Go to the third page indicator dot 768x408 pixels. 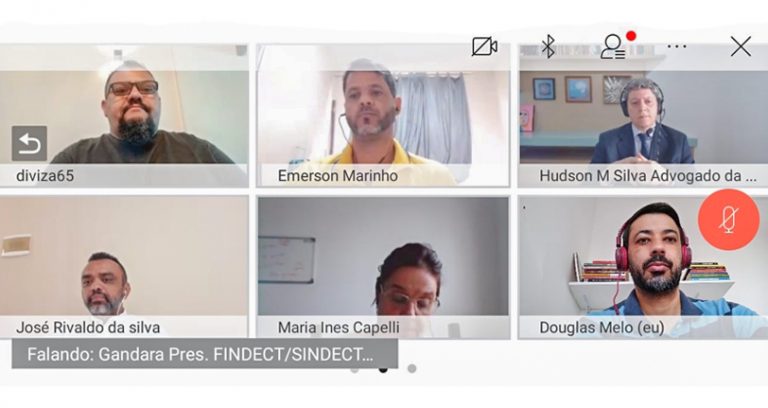click(412, 368)
